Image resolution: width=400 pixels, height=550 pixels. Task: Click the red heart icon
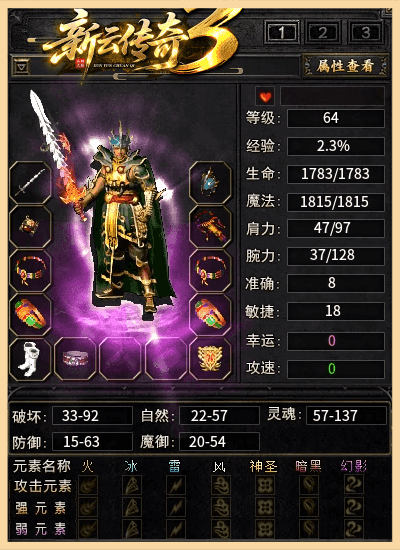[x=265, y=96]
